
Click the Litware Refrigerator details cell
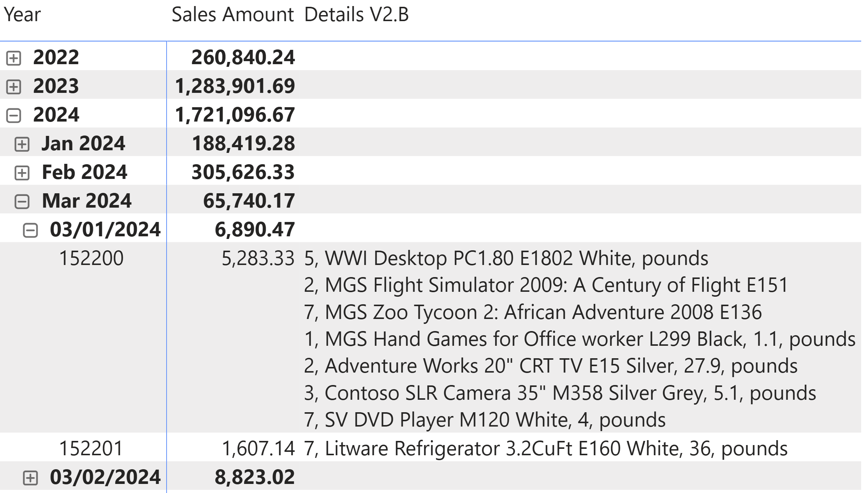point(545,448)
